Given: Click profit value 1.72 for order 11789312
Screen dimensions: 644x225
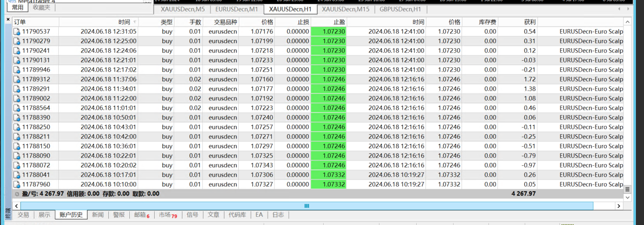Looking at the screenshot, I should 530,79.
